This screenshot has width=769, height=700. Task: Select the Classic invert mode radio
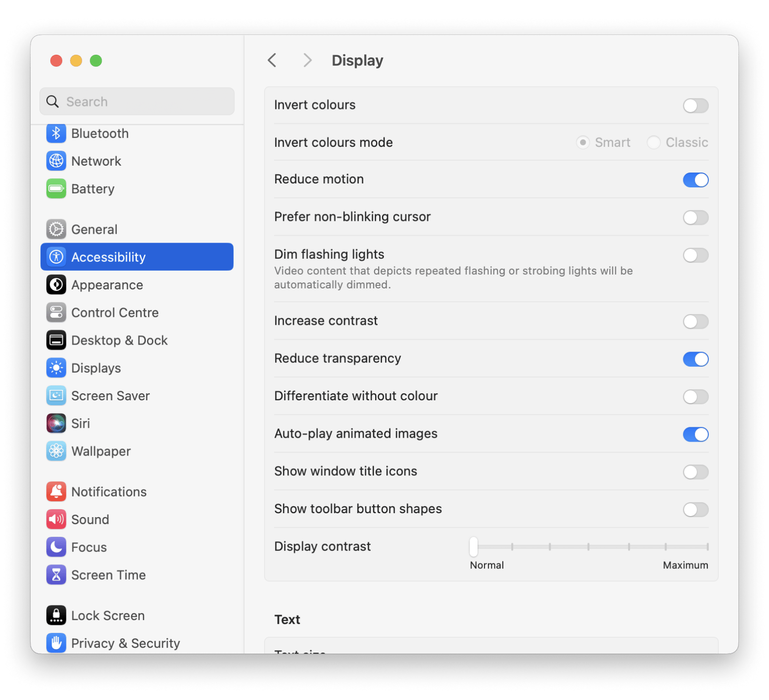654,142
